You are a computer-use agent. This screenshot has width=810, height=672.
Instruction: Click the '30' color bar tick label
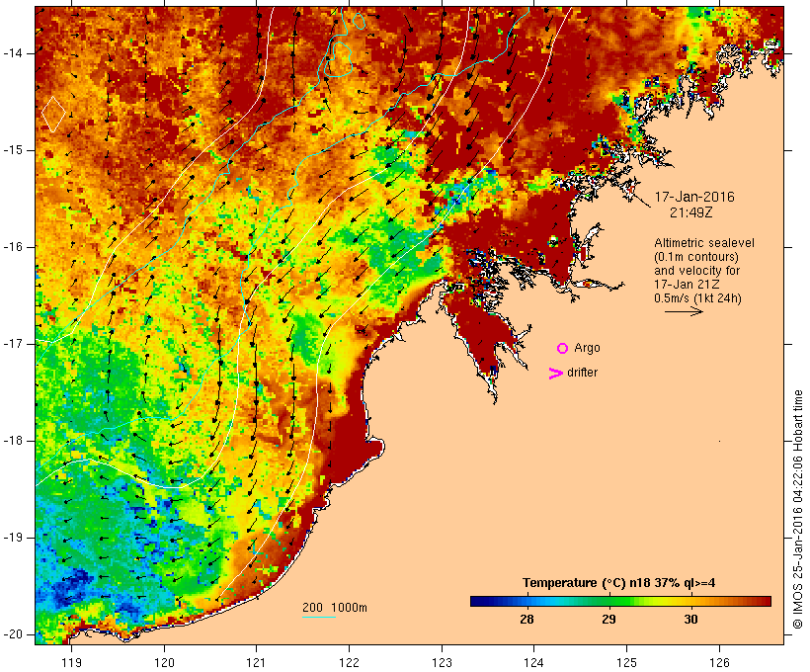pos(690,620)
